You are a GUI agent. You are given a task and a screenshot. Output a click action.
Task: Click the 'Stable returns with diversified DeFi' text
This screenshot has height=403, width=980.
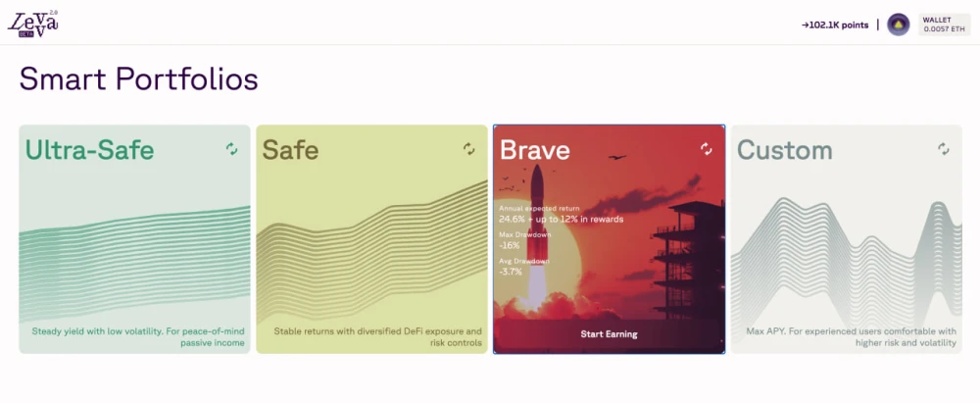(377, 336)
